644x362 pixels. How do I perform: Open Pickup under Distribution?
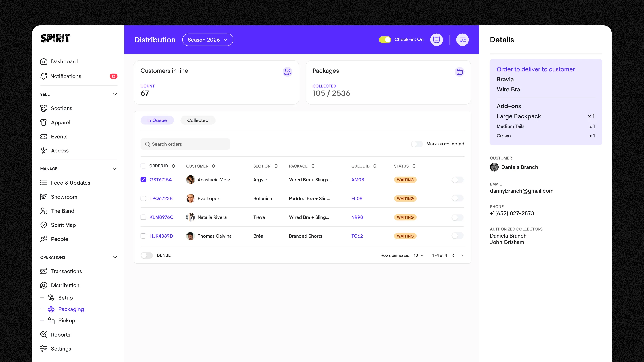(x=66, y=320)
